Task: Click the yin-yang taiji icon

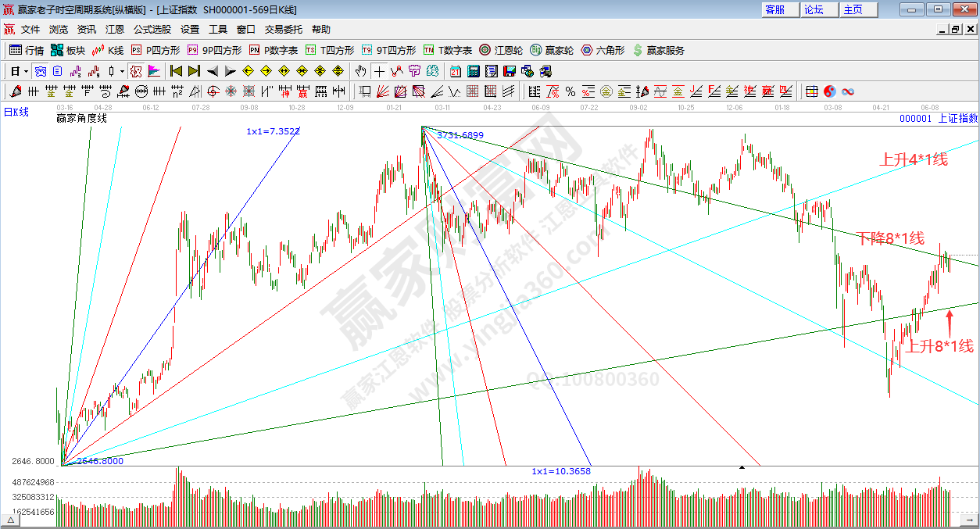Action: pyautogui.click(x=830, y=91)
